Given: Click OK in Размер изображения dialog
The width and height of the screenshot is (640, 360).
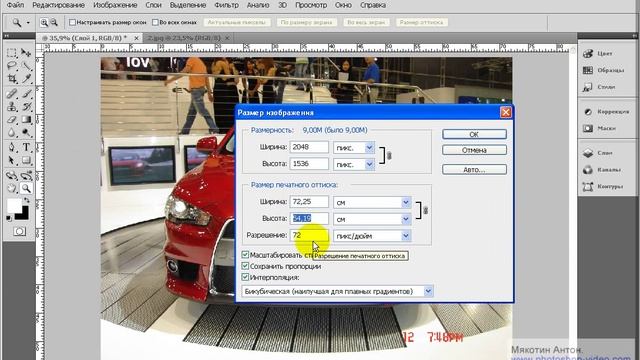Looking at the screenshot, I should pyautogui.click(x=474, y=134).
